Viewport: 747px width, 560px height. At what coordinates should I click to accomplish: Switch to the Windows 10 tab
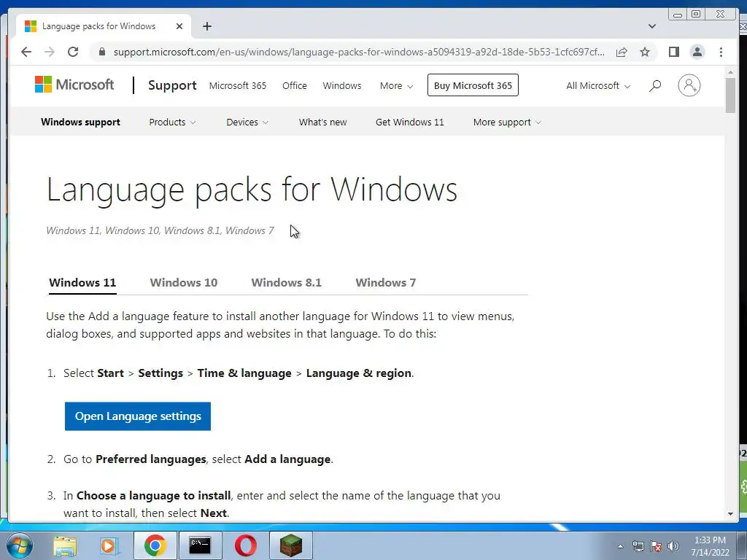(x=183, y=283)
